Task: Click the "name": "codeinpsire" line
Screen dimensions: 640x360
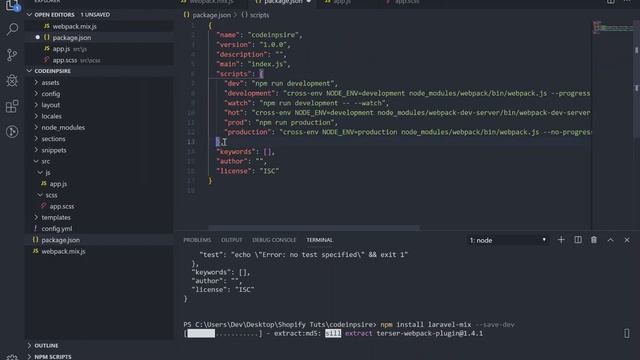Action: (260, 35)
